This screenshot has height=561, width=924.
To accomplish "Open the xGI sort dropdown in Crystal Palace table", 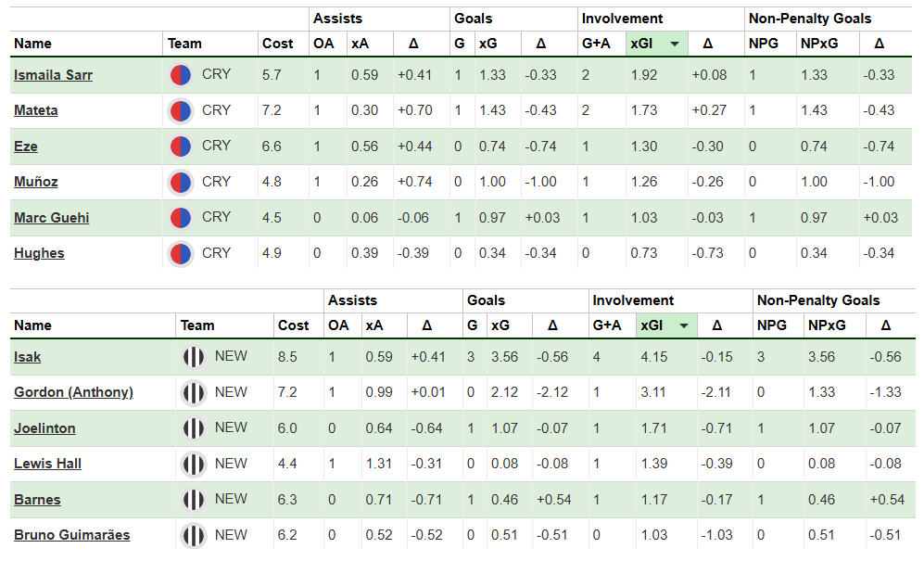I will click(675, 44).
